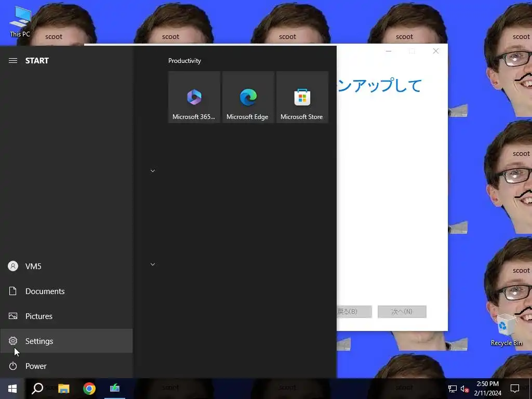Image resolution: width=532 pixels, height=399 pixels.
Task: Minimize the Japanese setup window
Action: click(389, 51)
